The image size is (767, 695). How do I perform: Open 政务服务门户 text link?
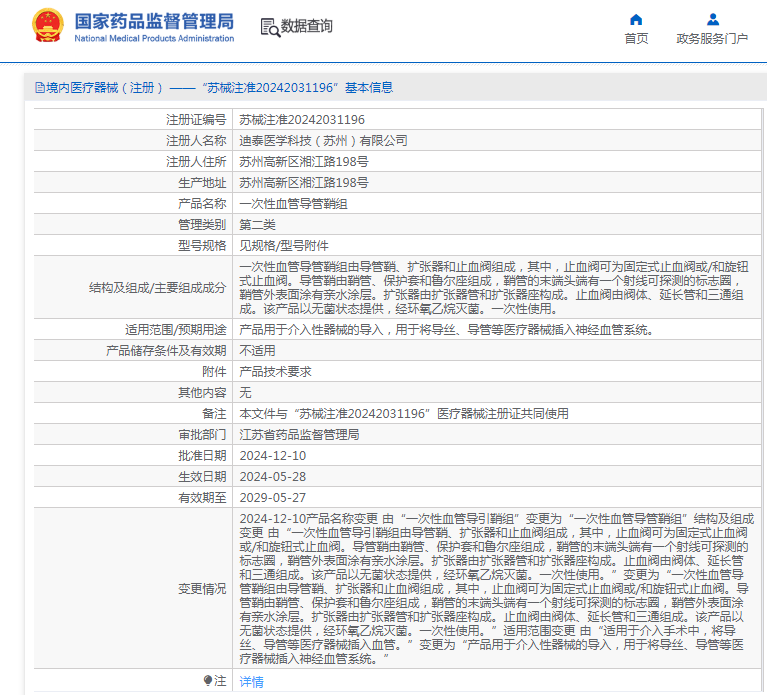[712, 39]
